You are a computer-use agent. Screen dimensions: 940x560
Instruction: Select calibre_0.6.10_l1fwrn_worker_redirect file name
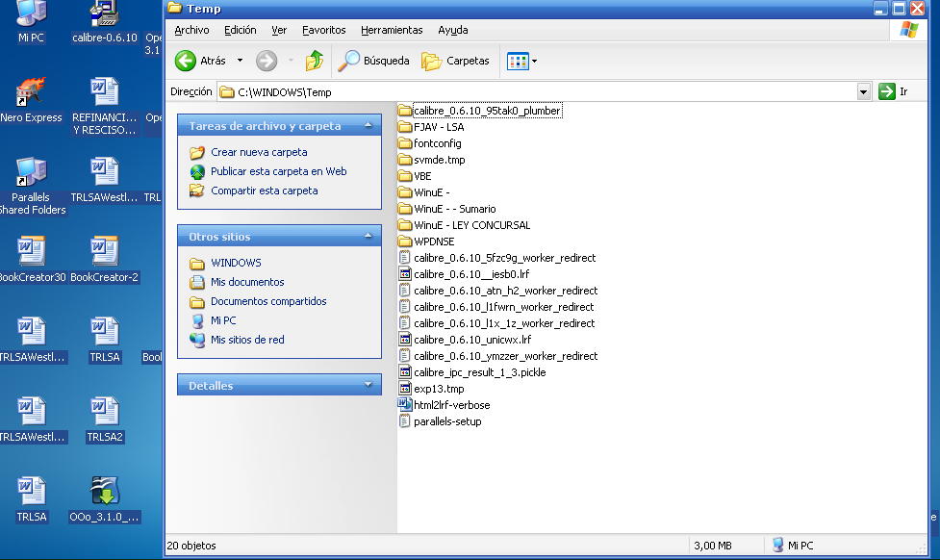click(503, 307)
